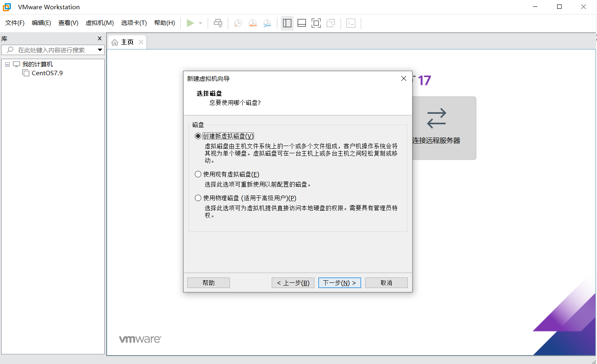Click the CentOS7.9 VM icon
The height and width of the screenshot is (364, 597).
point(26,73)
